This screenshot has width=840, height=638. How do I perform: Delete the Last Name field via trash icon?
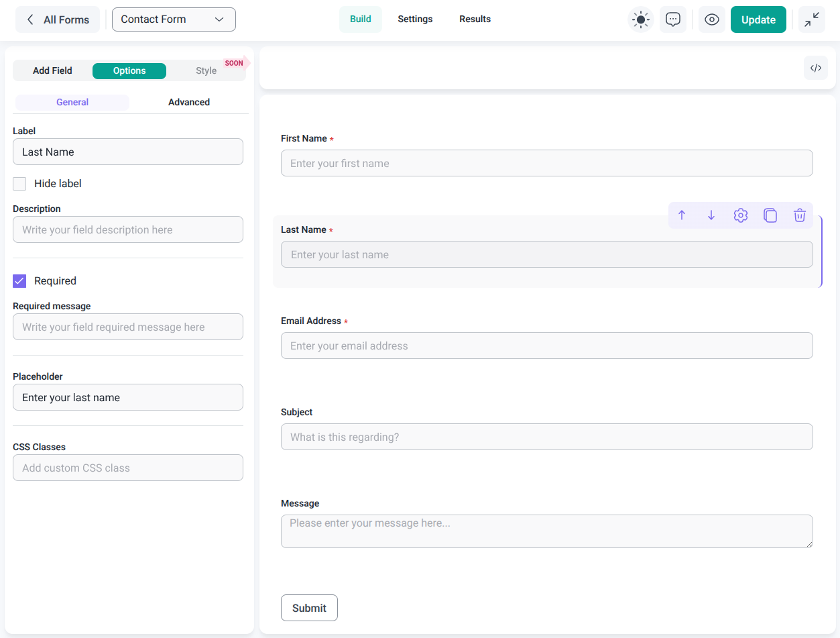(x=800, y=215)
